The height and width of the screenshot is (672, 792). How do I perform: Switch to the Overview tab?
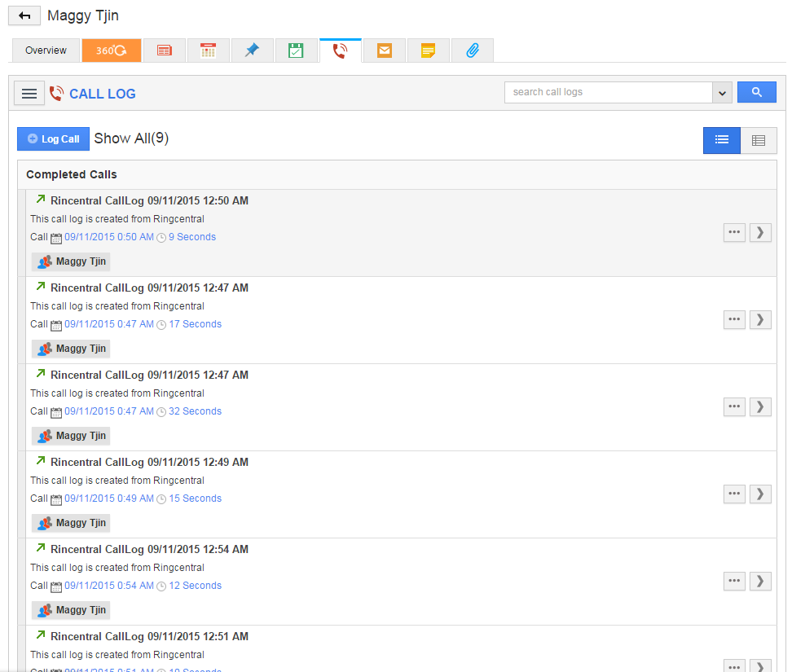pos(46,51)
